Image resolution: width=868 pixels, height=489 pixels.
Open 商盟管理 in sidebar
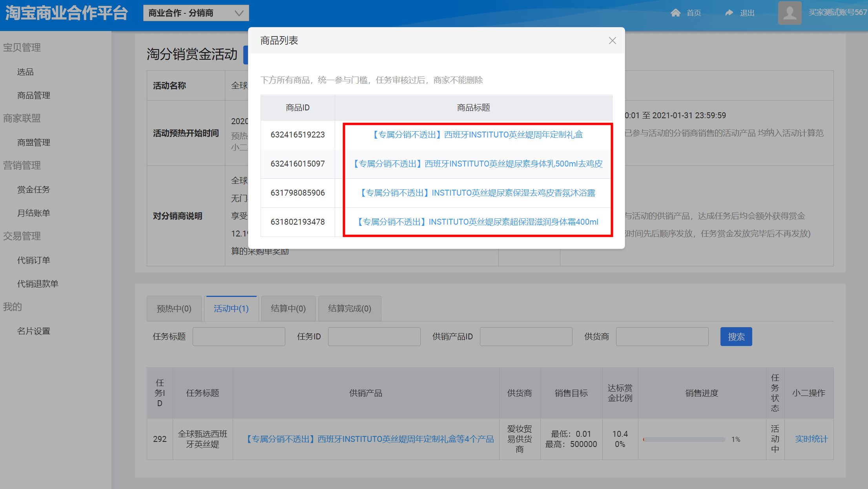click(33, 143)
